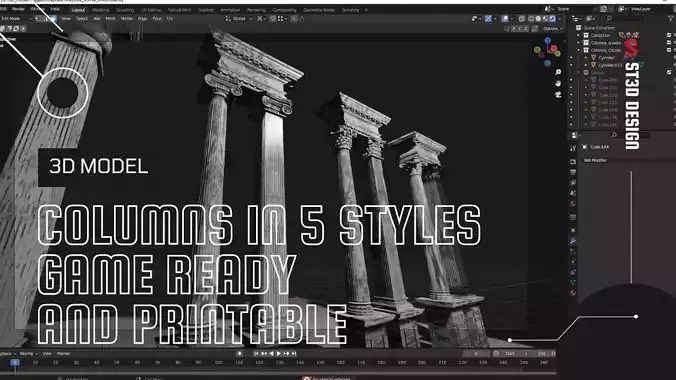Toggle X-ray view icon

(522, 19)
